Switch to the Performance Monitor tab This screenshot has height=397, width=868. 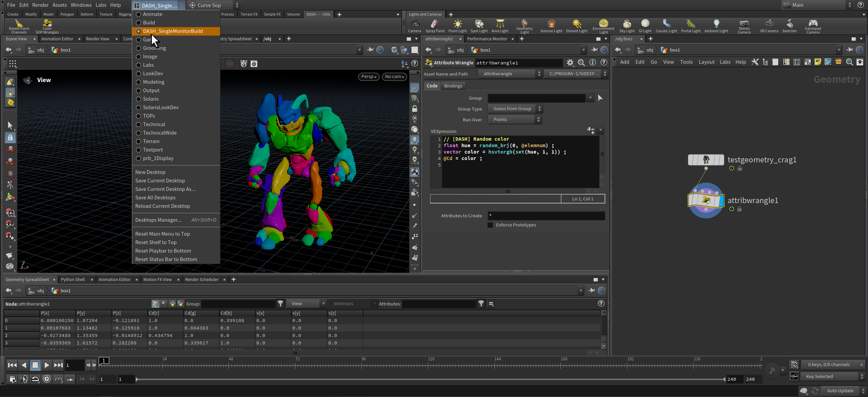pos(487,39)
